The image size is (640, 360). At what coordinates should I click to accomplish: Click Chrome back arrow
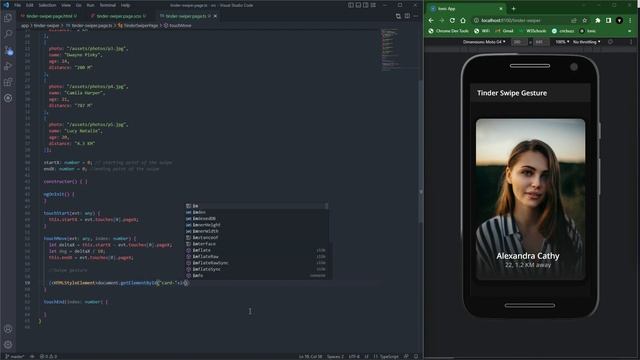pyautogui.click(x=431, y=20)
